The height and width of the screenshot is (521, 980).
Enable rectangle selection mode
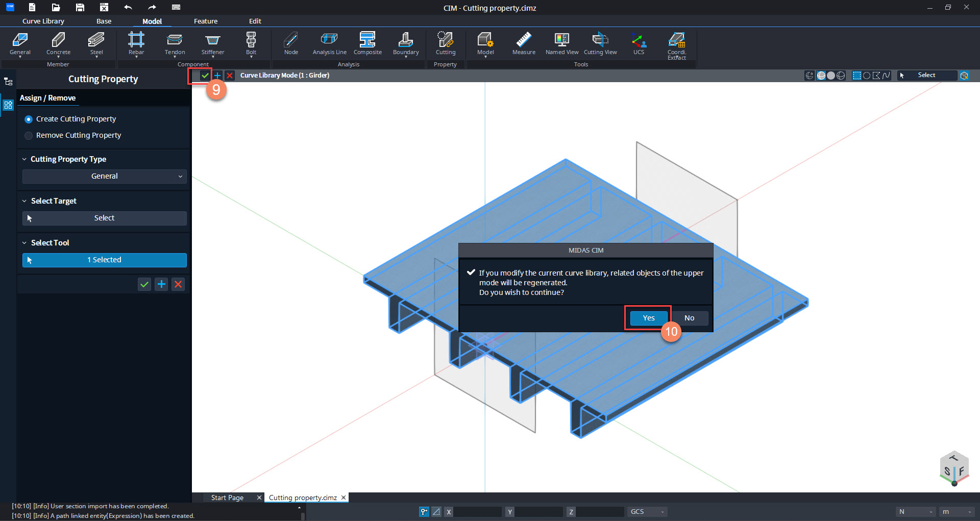point(857,76)
